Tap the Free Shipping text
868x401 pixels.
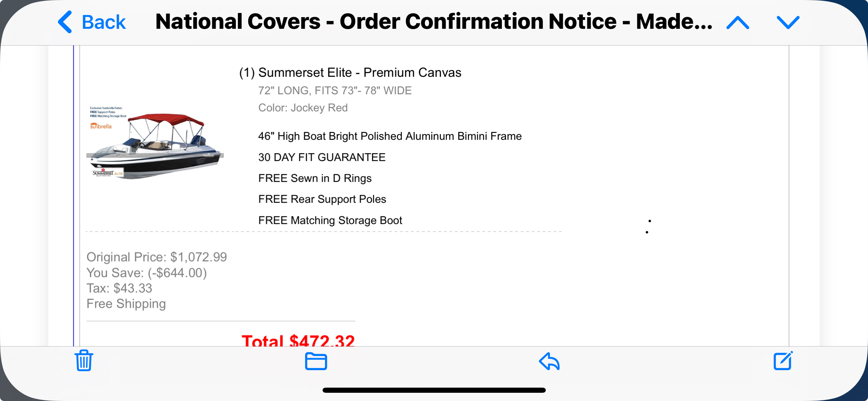[126, 304]
